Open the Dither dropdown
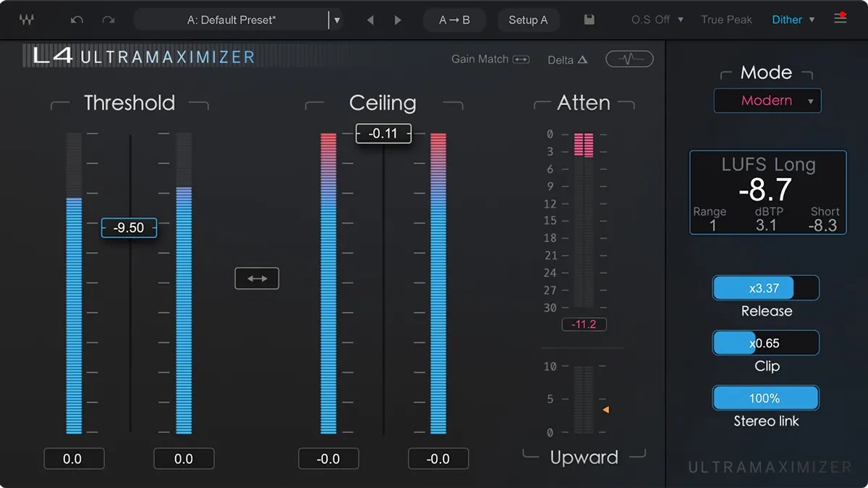This screenshot has height=488, width=868. click(793, 20)
